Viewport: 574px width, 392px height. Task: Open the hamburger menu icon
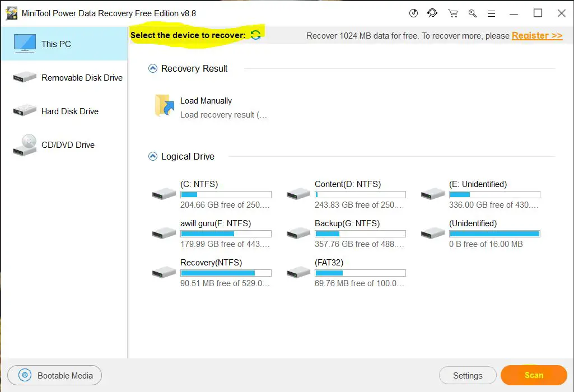click(491, 13)
